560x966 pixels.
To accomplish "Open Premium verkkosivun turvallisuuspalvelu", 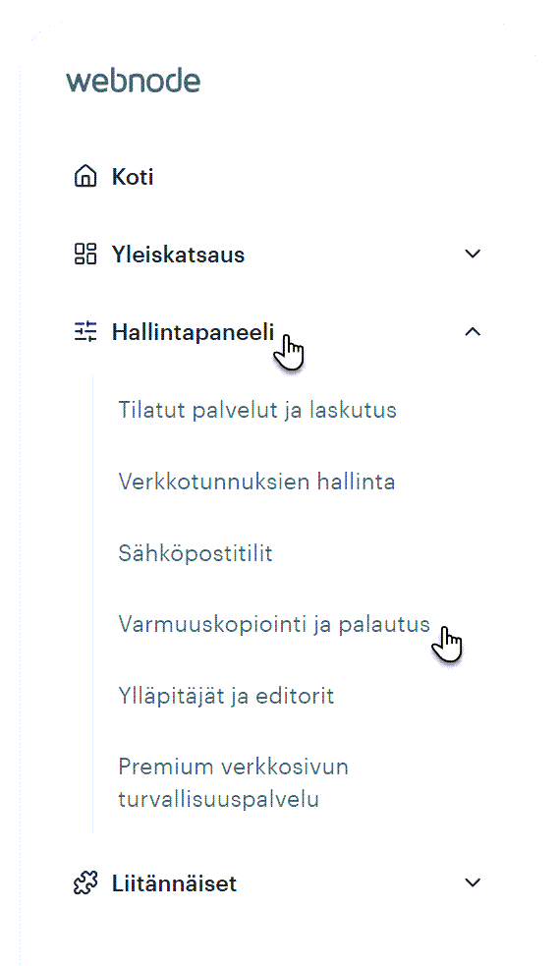I will (234, 783).
